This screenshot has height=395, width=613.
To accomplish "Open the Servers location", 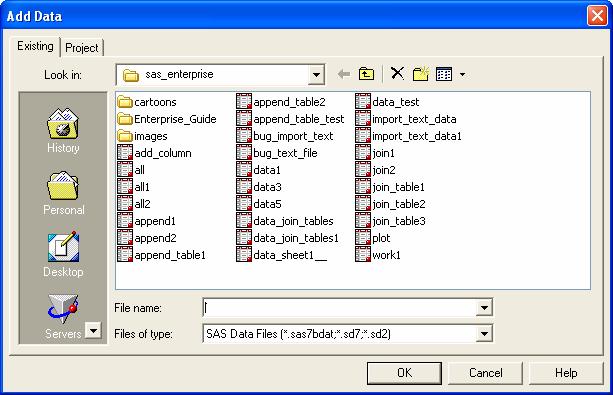I will pos(63,316).
